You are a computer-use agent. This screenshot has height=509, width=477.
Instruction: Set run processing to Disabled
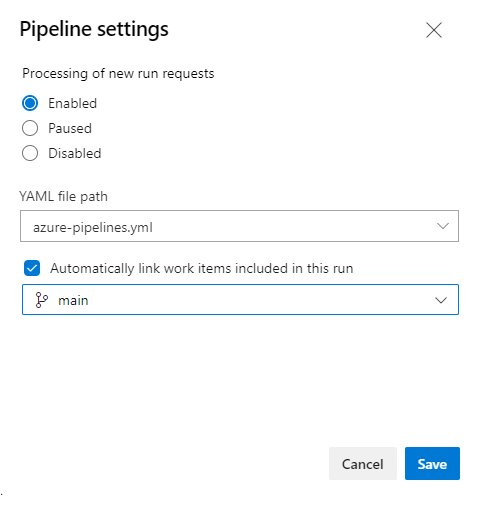tap(30, 153)
